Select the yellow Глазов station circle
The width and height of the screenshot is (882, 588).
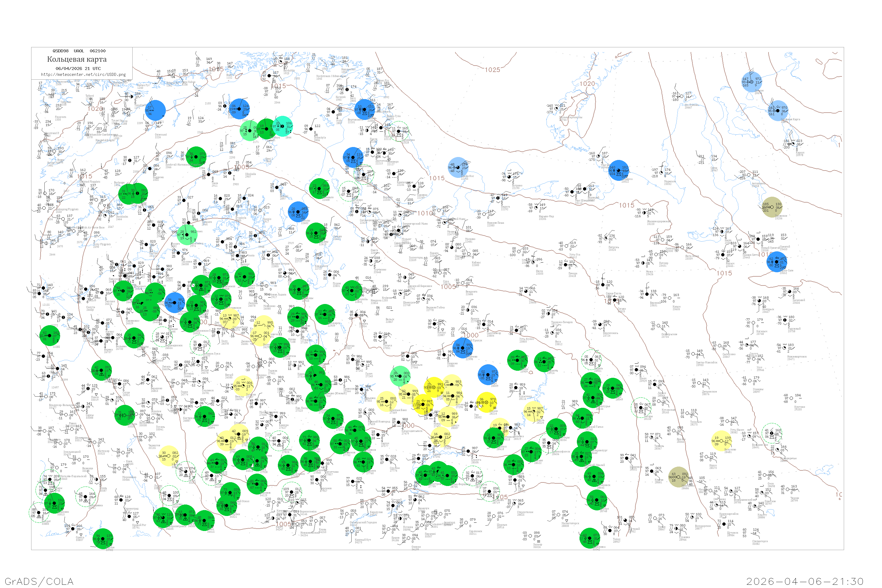tap(487, 402)
